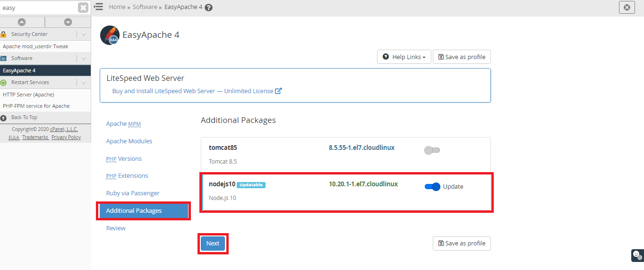Select the Additional Packages tab
Viewport: 644px width, 270px height.
click(x=143, y=211)
